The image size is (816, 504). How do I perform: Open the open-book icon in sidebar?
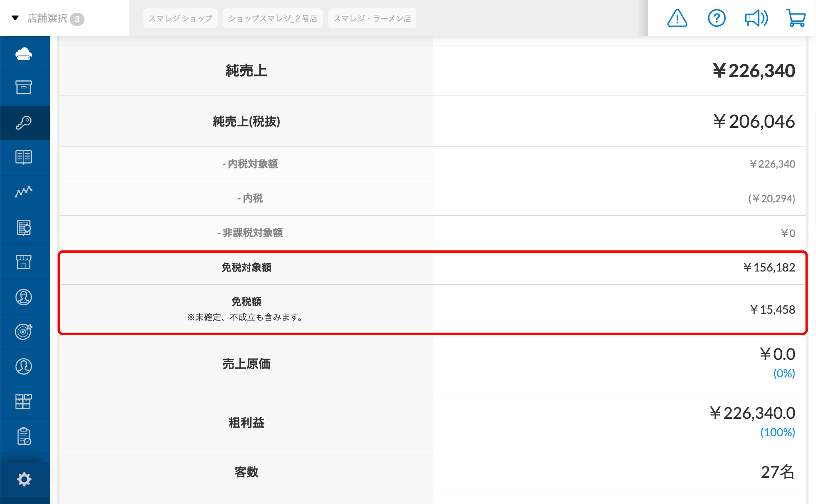click(x=24, y=157)
